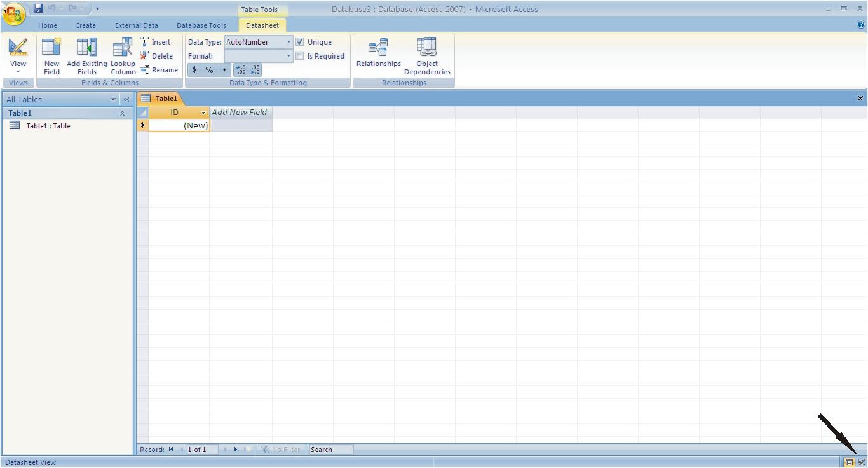The image size is (868, 468).
Task: Open the Customize Quick Access Toolbar dropdown
Action: (x=97, y=8)
